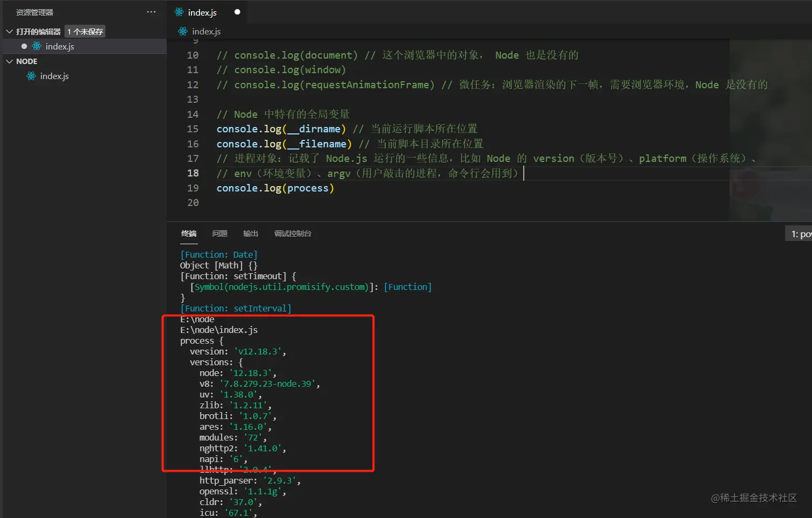Click the 打开的编辑器 header label
Viewport: 812px width, 518px height.
click(x=38, y=32)
